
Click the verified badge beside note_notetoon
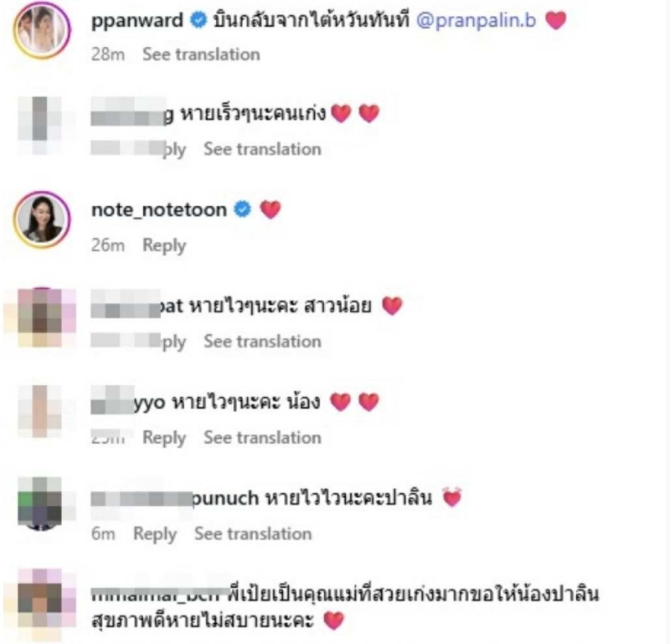pyautogui.click(x=243, y=209)
